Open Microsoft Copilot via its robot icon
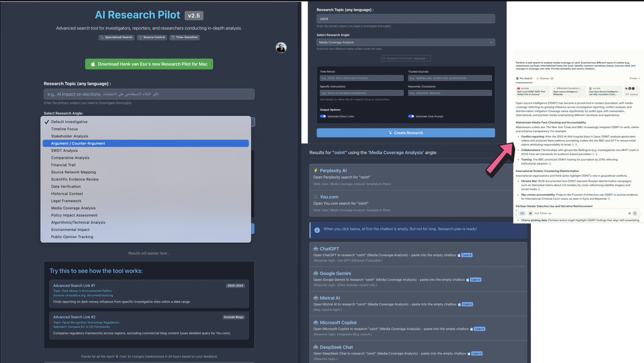 coord(316,323)
